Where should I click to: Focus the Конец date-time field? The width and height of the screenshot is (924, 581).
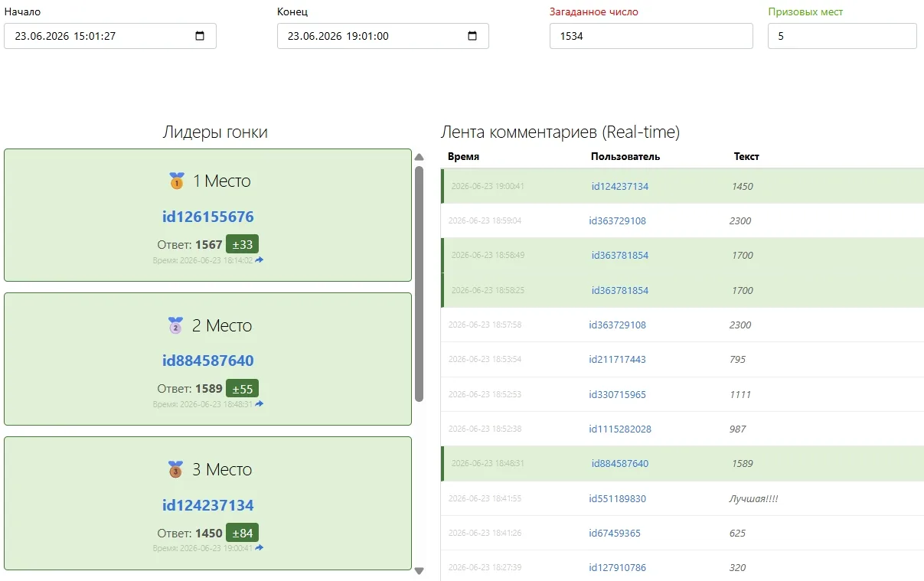383,36
